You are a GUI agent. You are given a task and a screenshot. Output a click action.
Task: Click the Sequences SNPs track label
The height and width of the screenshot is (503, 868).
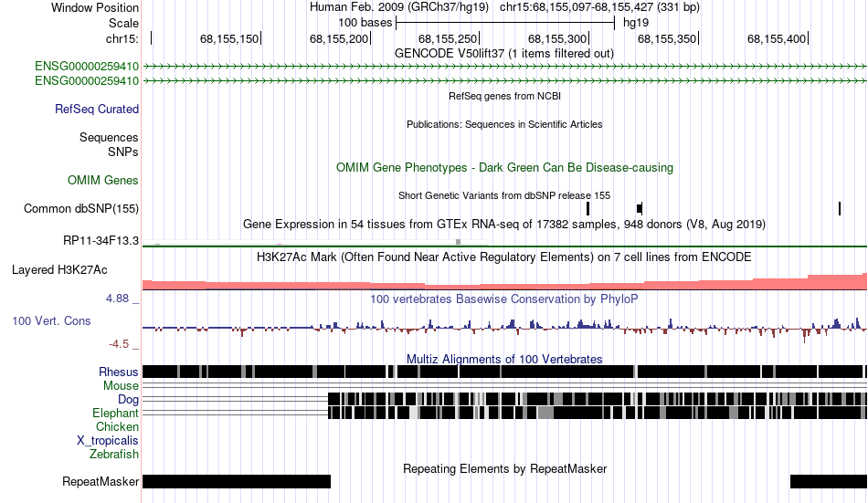coord(109,144)
